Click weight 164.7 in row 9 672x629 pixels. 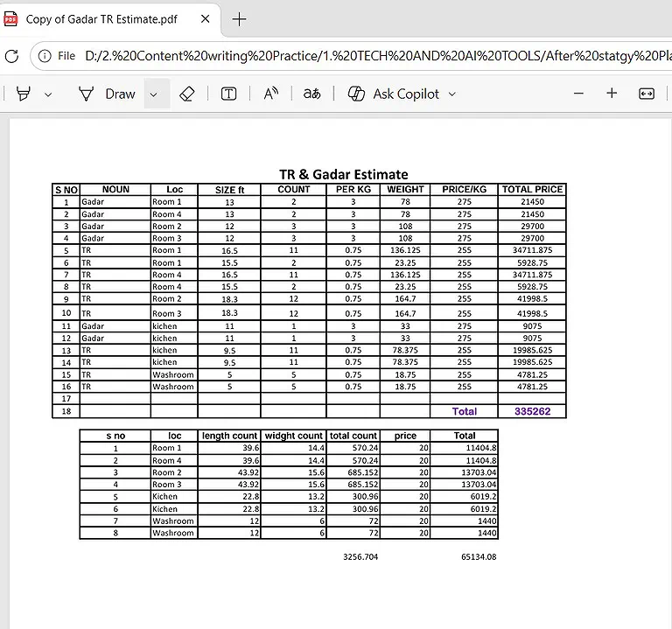pos(405,298)
